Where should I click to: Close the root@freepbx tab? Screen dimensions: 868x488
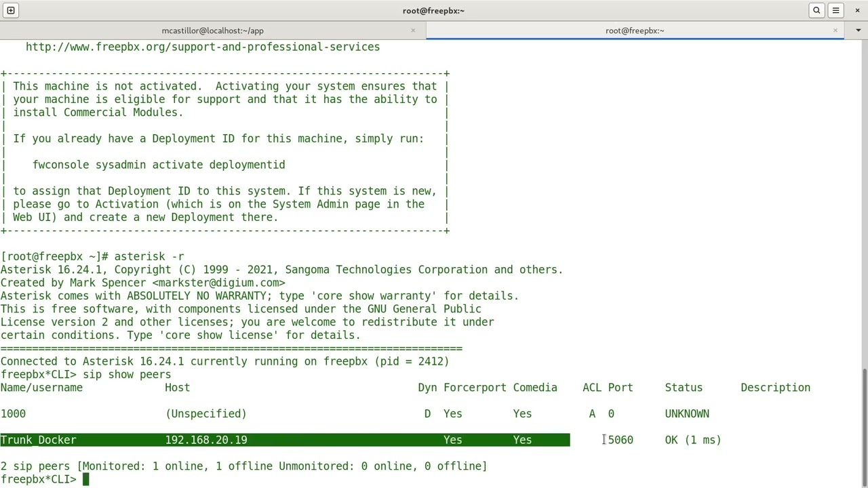835,30
